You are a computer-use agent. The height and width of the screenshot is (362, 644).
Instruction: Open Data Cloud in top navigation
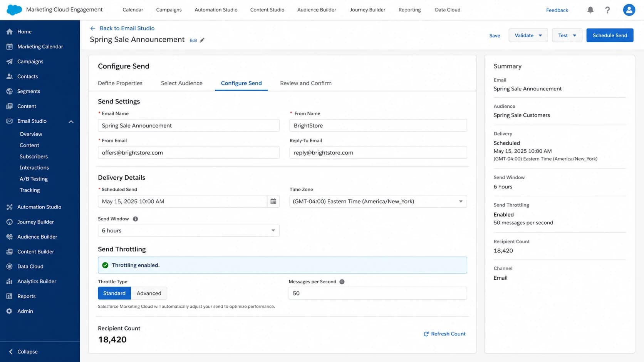tap(448, 10)
